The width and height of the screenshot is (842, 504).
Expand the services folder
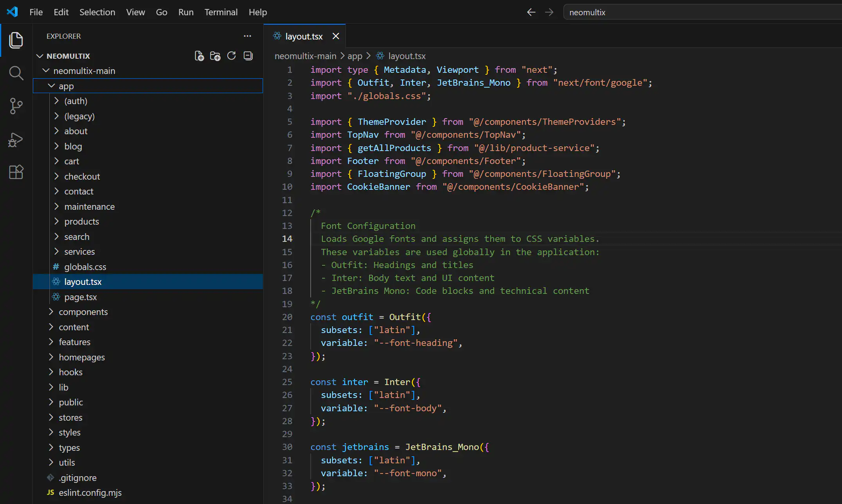(x=56, y=252)
